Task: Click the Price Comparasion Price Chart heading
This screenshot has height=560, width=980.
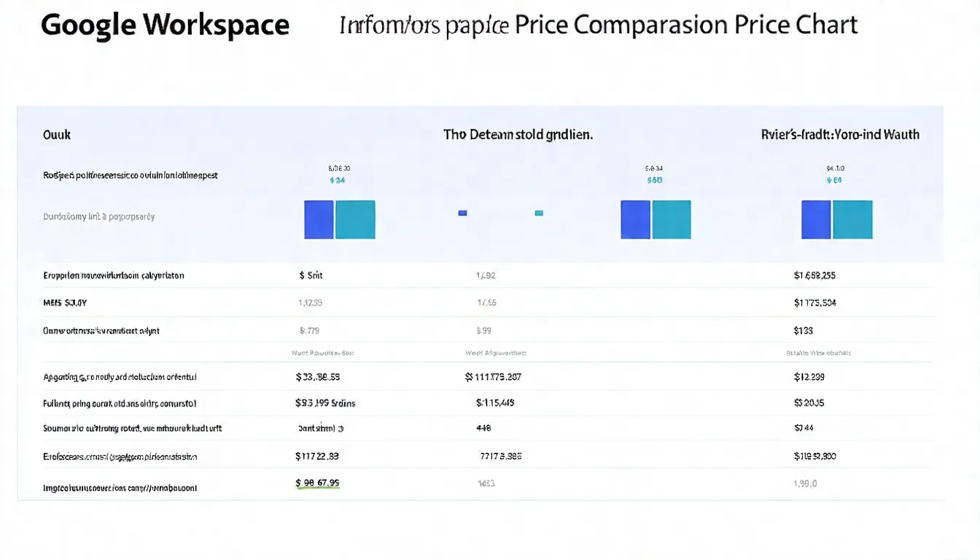Action: [x=685, y=26]
